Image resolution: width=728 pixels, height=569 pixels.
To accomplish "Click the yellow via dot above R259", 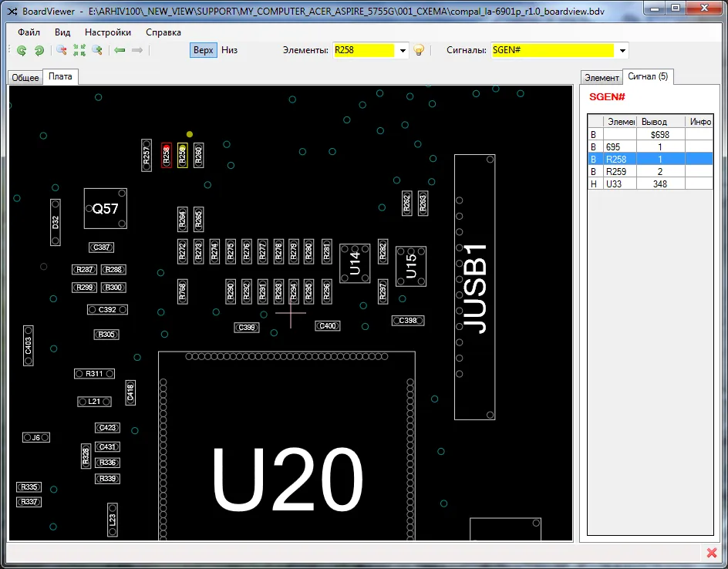I will [190, 134].
